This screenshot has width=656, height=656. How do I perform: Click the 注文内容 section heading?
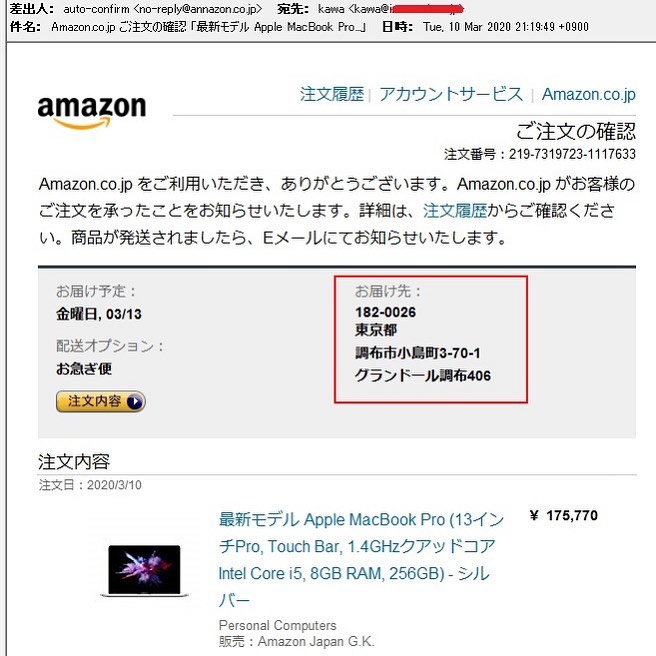click(x=74, y=462)
